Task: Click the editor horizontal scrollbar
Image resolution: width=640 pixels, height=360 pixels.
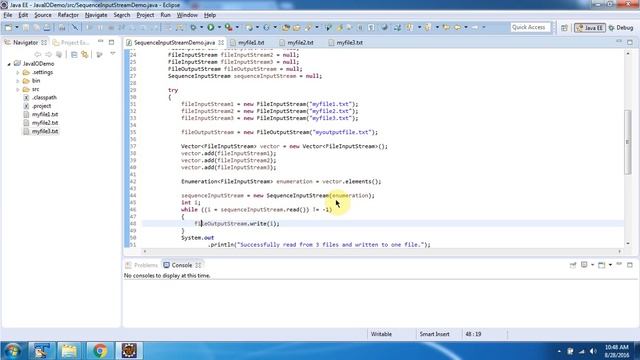Action: tap(381, 251)
